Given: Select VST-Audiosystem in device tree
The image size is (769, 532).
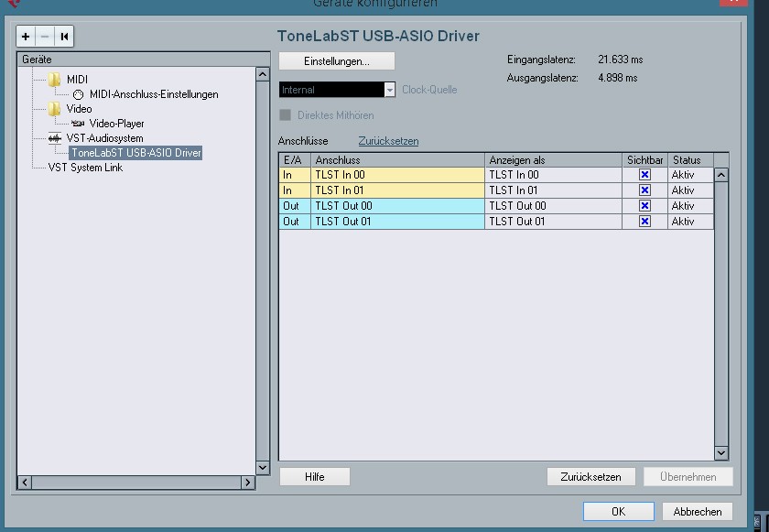Looking at the screenshot, I should 104,138.
